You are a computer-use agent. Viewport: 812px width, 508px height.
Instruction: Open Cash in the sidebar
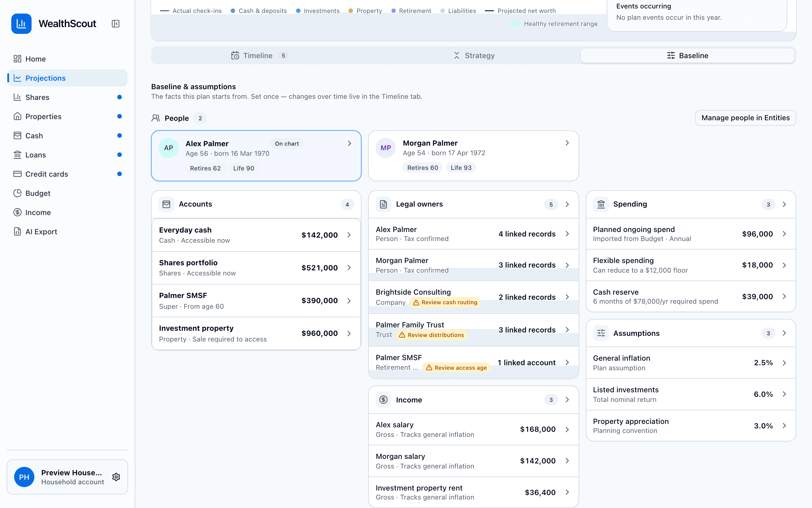67,135
